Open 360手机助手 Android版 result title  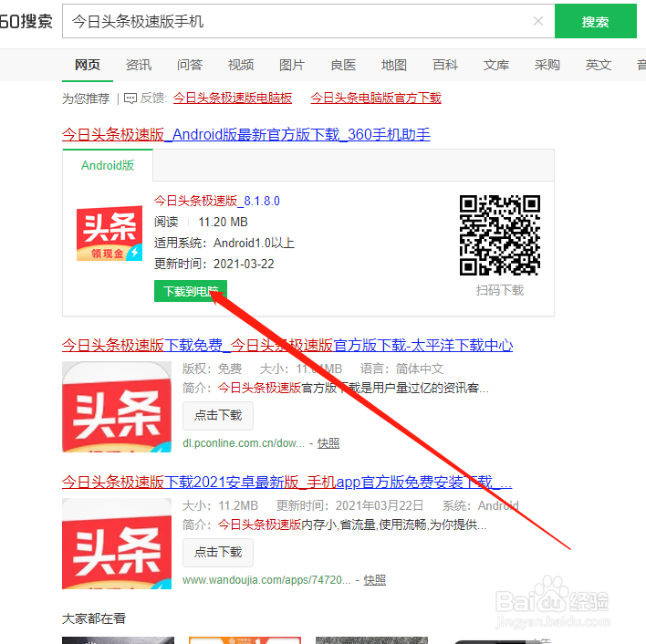[246, 134]
